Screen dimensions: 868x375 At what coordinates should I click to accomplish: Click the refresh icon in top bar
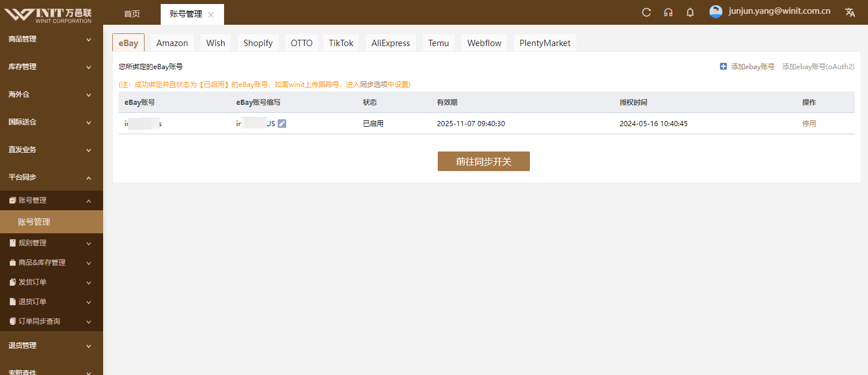pos(646,12)
